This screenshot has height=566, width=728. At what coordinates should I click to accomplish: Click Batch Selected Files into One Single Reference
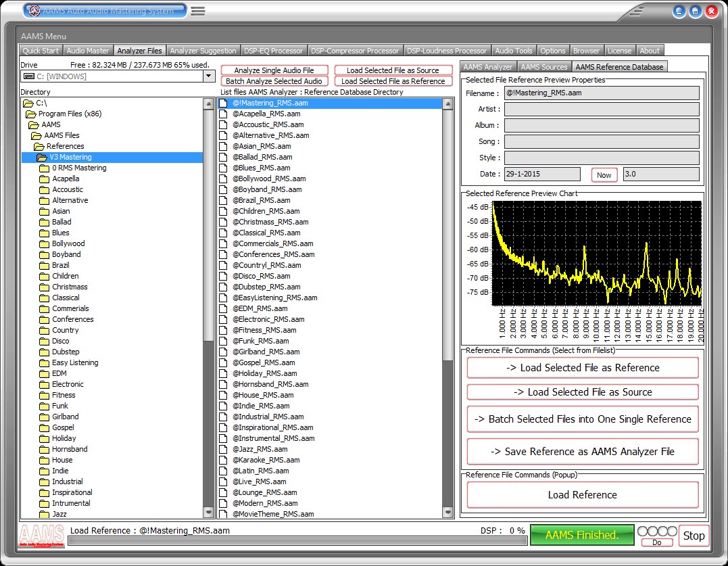coord(583,419)
